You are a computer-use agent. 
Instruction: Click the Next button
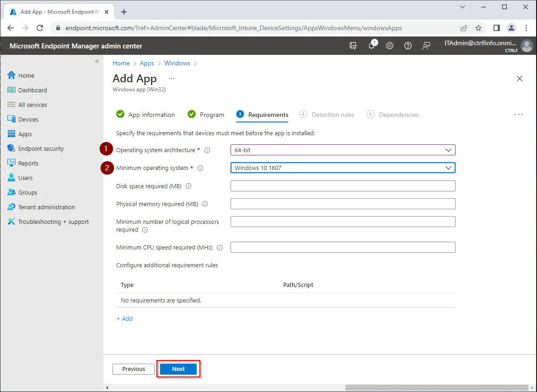(178, 369)
